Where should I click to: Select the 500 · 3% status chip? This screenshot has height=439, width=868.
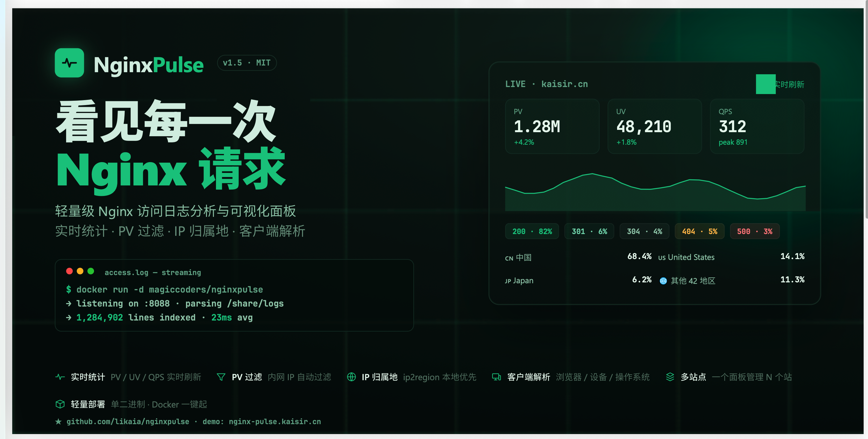click(x=754, y=231)
